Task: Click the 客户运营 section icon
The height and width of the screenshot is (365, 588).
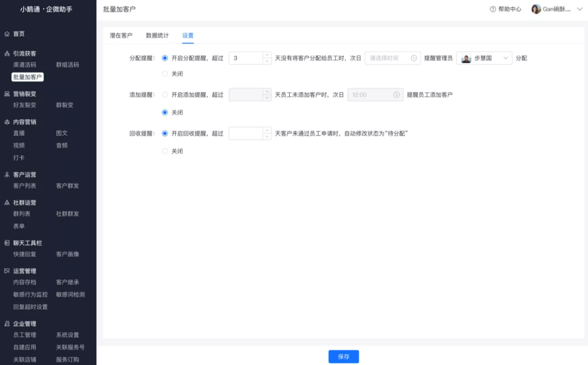Action: [x=6, y=175]
